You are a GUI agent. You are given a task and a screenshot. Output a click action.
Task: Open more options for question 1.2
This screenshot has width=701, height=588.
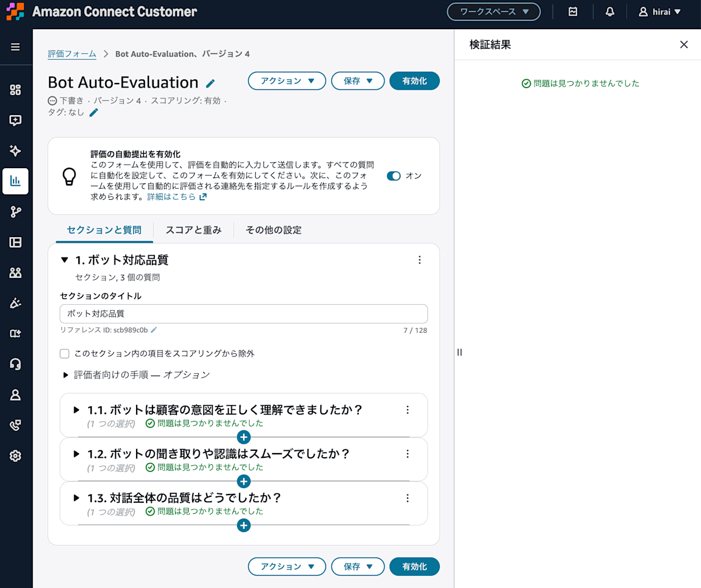408,454
